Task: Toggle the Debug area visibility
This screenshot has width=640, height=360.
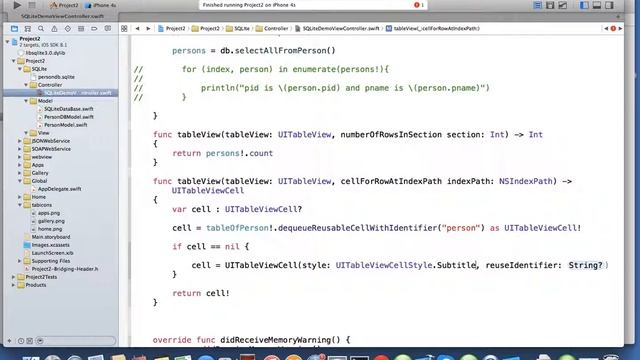Action: pyautogui.click(x=597, y=5)
